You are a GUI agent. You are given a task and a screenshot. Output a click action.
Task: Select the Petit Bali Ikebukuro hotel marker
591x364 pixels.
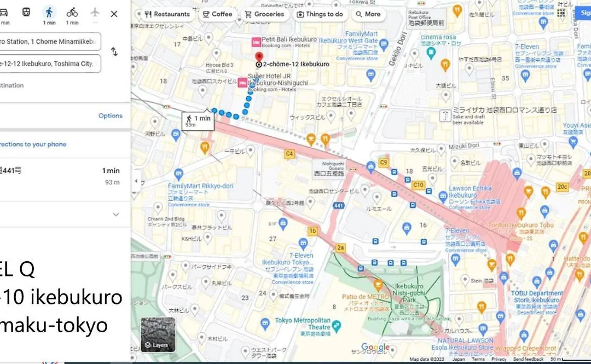coord(256,42)
